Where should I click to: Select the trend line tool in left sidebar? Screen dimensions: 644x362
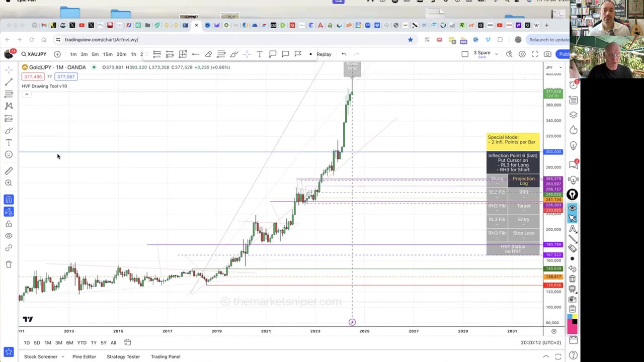9,81
